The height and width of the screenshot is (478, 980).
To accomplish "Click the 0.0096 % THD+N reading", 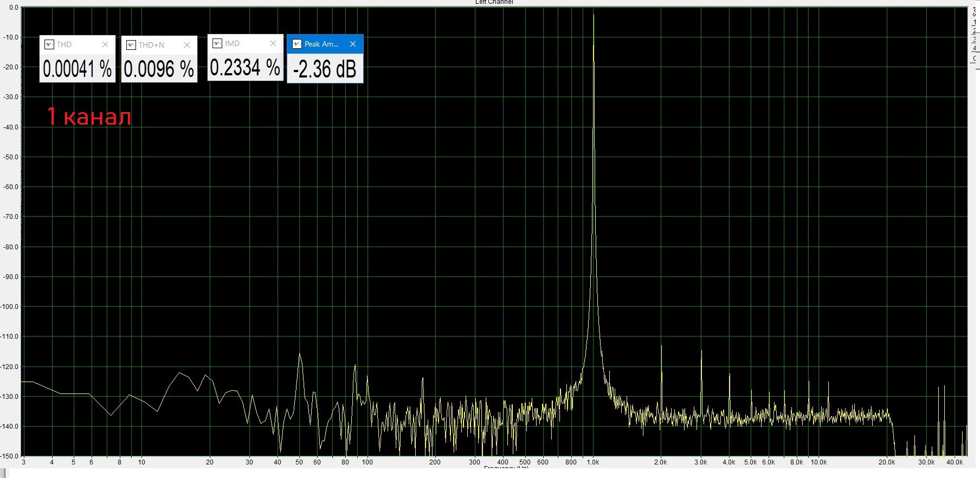I will tap(159, 69).
